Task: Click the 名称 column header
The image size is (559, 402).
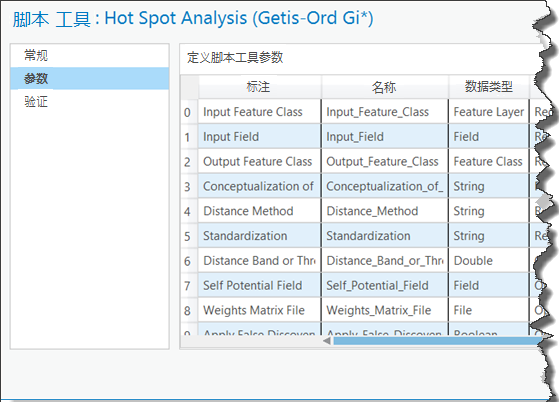Action: 385,87
